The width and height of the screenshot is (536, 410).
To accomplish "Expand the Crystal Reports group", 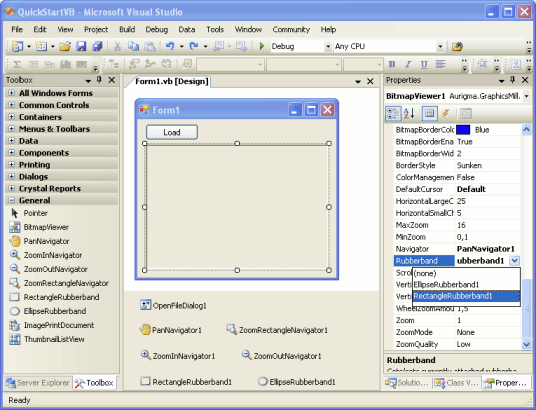I will pyautogui.click(x=11, y=188).
